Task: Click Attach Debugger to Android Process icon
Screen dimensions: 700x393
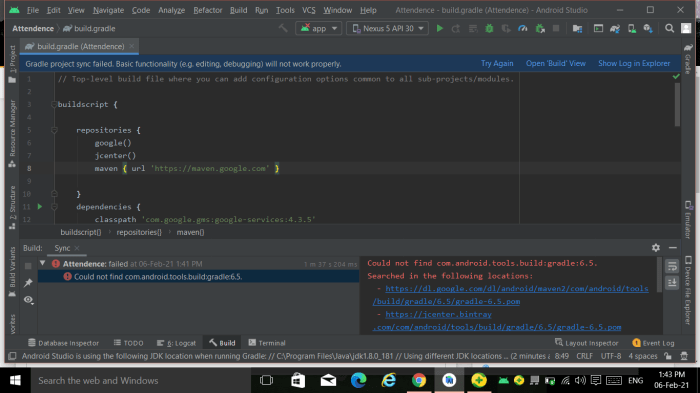Action: point(540,28)
